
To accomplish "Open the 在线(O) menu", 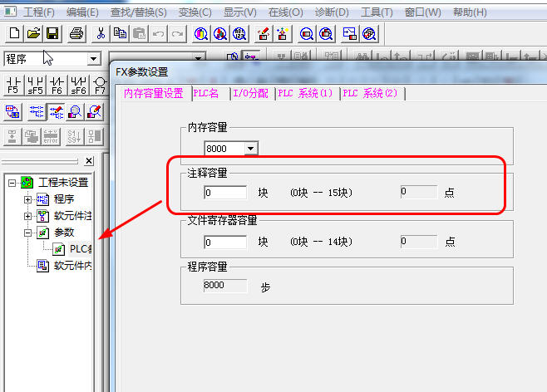I will tap(284, 12).
